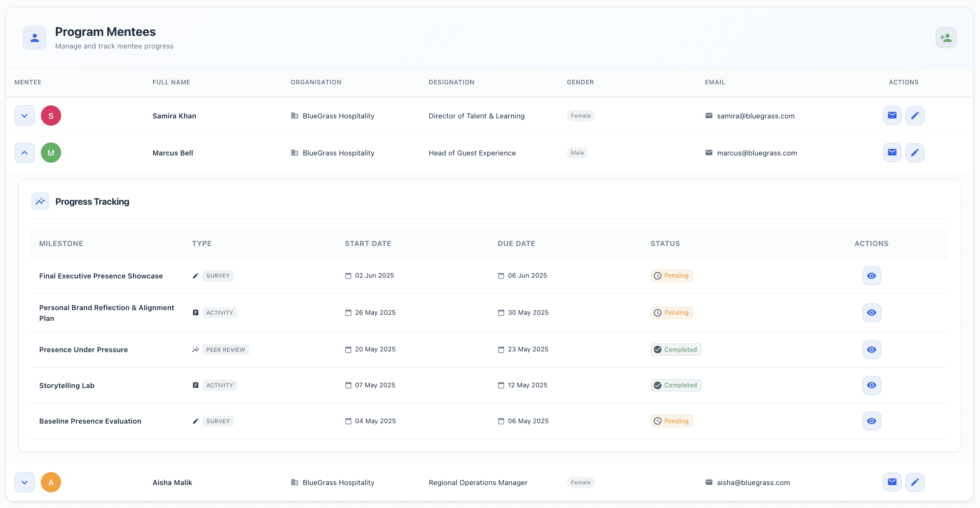Send email to Samira Khan via mail icon
Viewport: 980px width, 508px height.
click(892, 115)
